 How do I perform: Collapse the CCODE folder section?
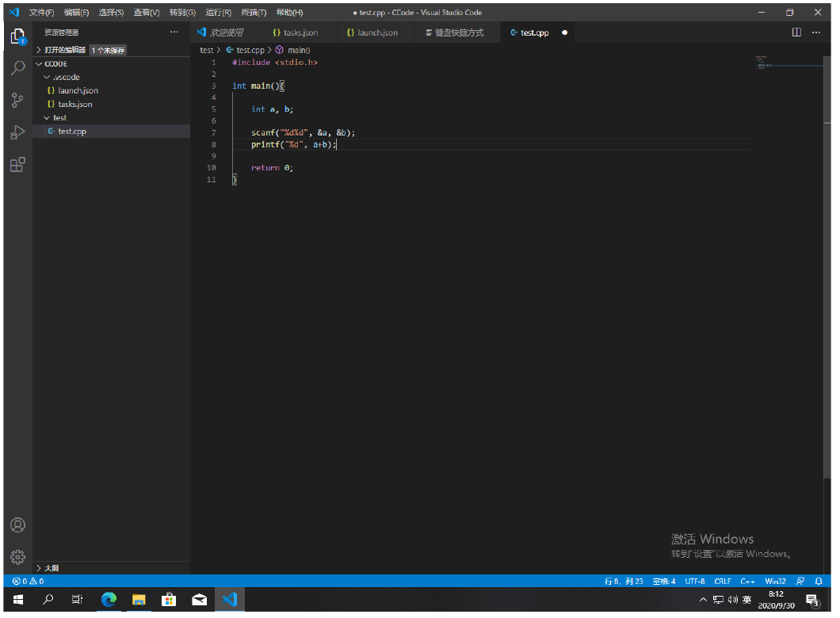(55, 64)
